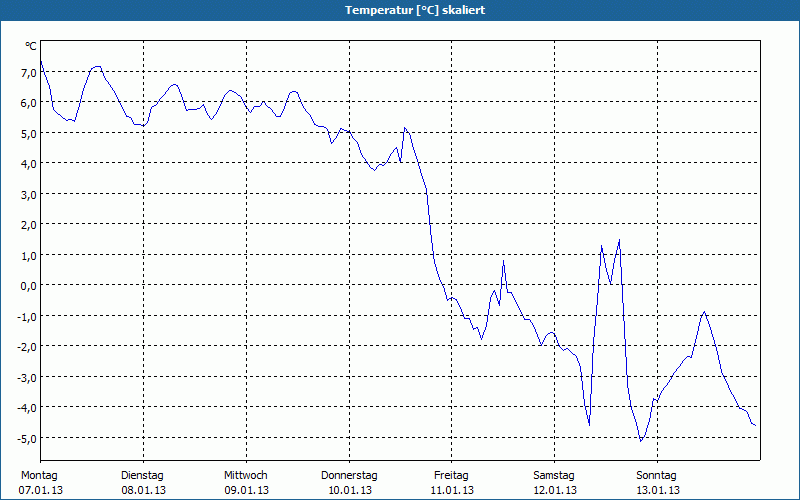
Task: Click the -3,0 axis label
Action: tap(27, 378)
